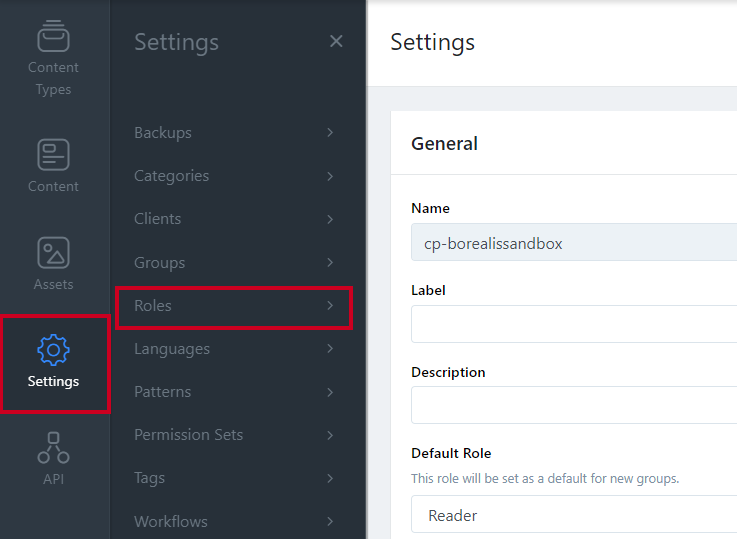Click the chevron next to Tags
The height and width of the screenshot is (539, 737).
coord(330,478)
